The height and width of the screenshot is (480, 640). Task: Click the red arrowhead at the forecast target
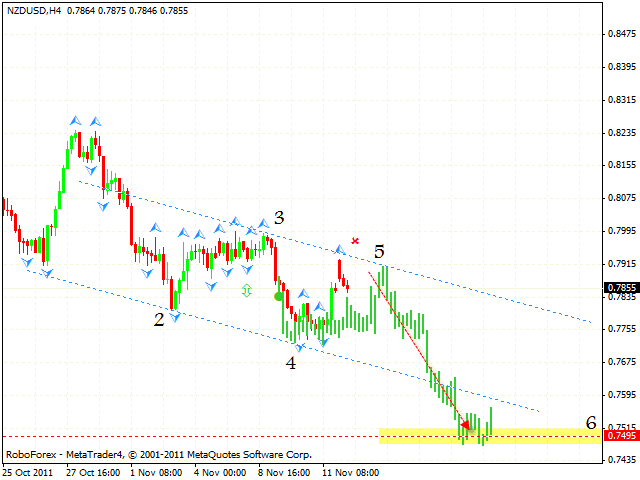465,425
